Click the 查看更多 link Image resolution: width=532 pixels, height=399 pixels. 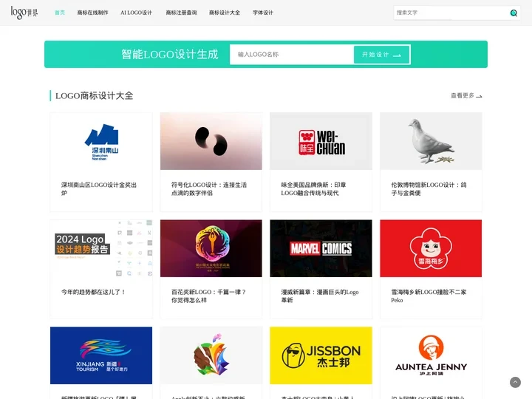click(x=466, y=95)
